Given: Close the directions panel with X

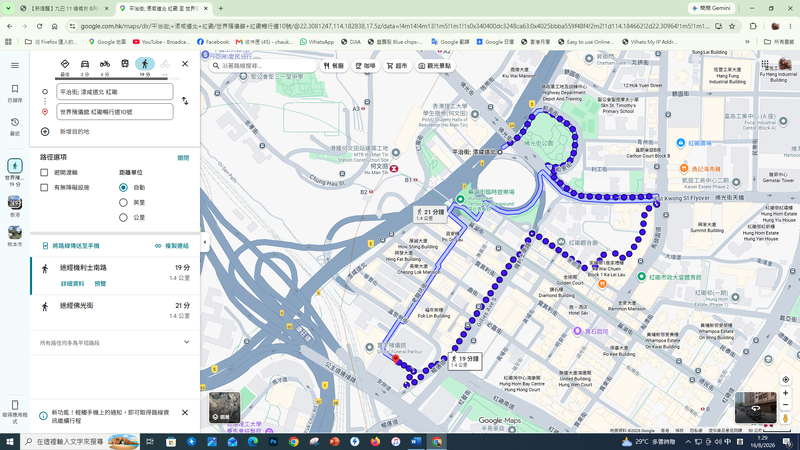Looking at the screenshot, I should (185, 64).
